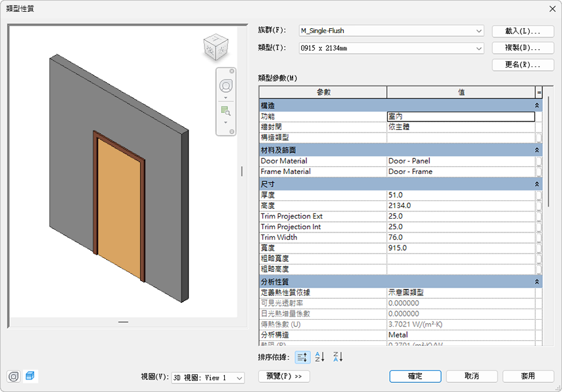Click the associate button beside 寬度

(539, 248)
